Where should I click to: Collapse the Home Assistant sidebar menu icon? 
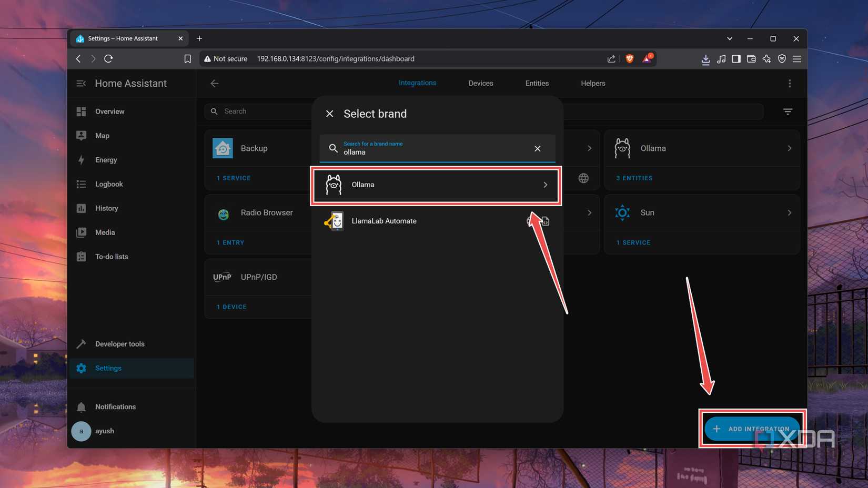81,84
